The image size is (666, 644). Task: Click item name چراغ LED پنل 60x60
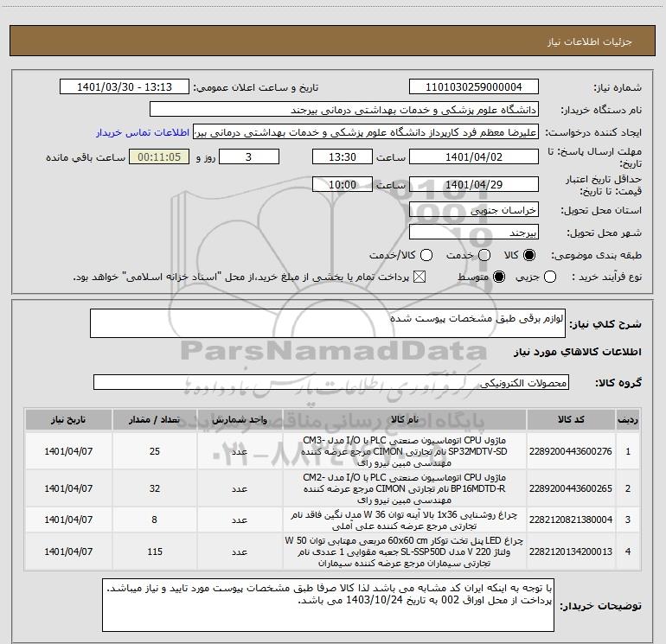click(x=405, y=552)
